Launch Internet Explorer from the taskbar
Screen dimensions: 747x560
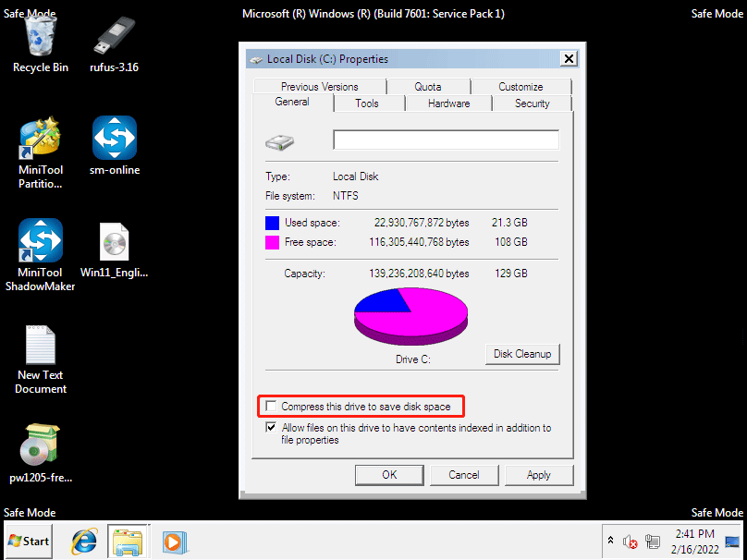click(x=83, y=542)
